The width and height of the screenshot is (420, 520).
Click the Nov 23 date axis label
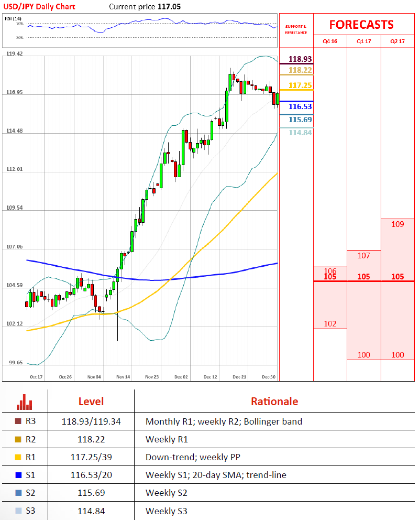(152, 377)
